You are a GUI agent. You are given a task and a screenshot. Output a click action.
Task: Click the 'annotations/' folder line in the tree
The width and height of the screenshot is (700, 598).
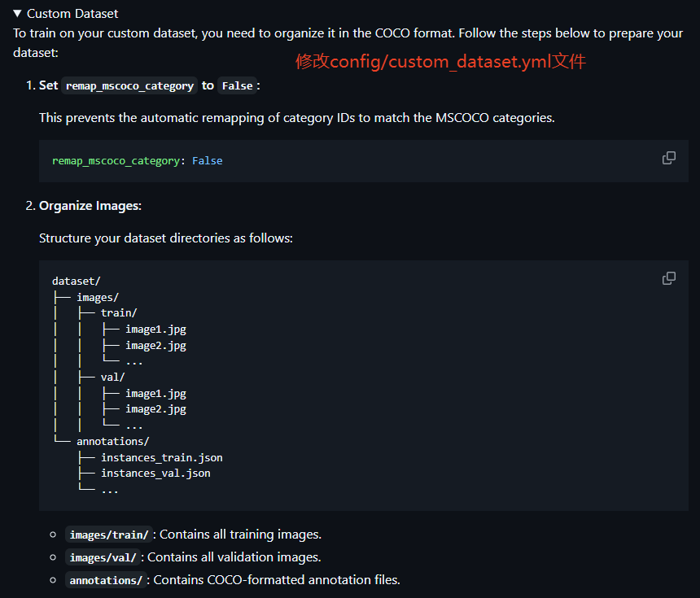coord(112,441)
